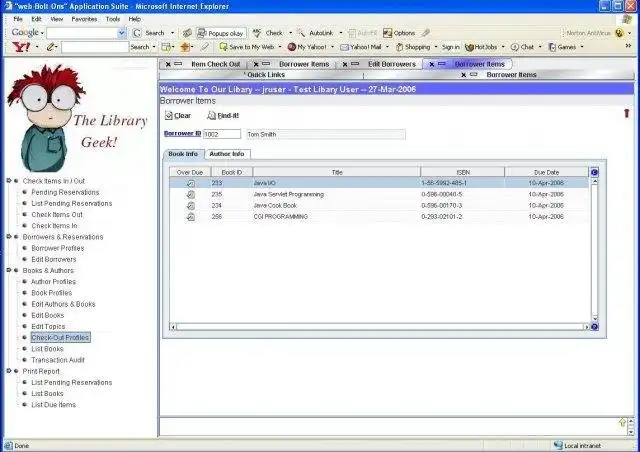Screen dimensions: 640x452
Task: Sort by the ISBN column header
Action: [462, 172]
